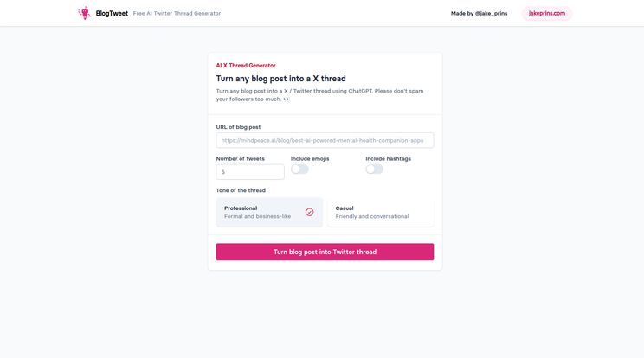Click the checkmark icon on Professional card
Viewport: 644px width, 358px height.
(x=309, y=212)
